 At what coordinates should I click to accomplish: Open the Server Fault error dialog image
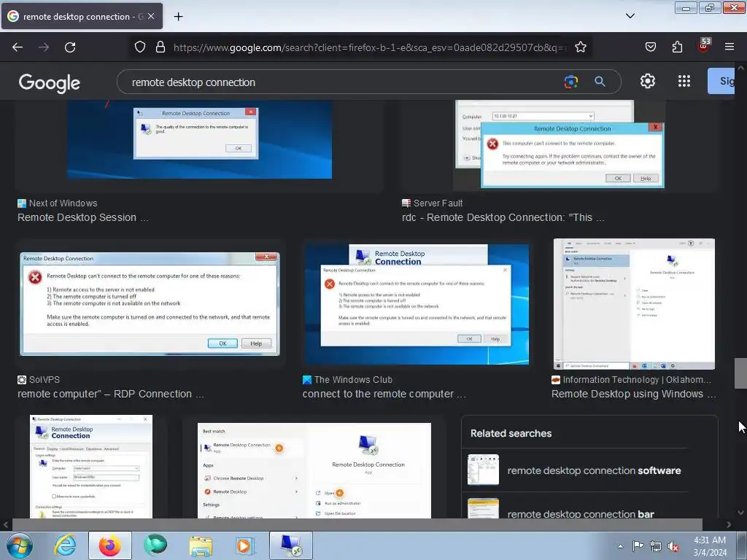[x=559, y=144]
